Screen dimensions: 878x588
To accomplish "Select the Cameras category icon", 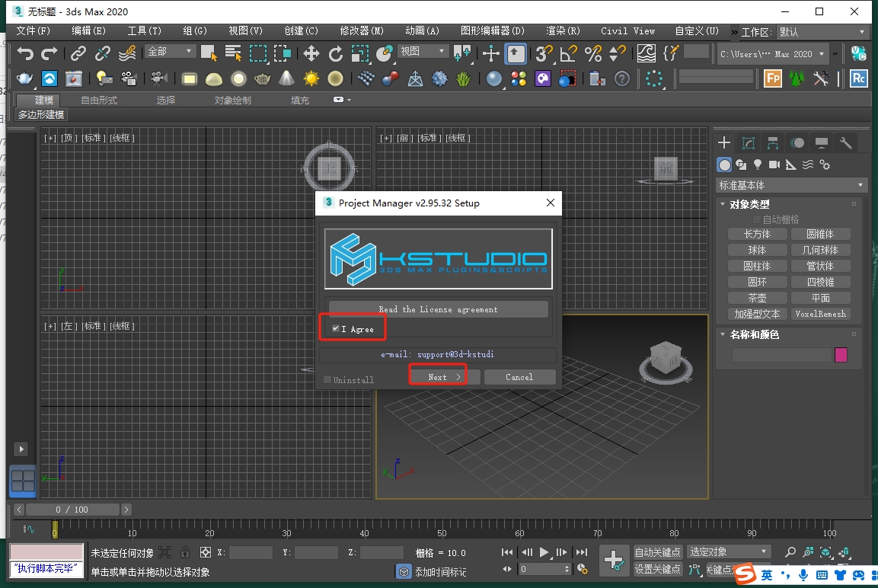I will click(x=774, y=165).
